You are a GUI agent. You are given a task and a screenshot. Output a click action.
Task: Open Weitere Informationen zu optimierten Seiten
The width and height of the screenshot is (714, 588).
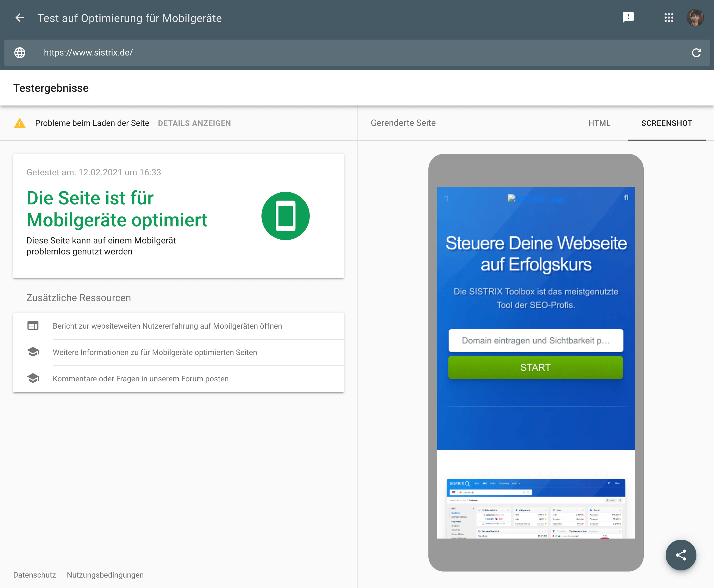[x=155, y=352]
